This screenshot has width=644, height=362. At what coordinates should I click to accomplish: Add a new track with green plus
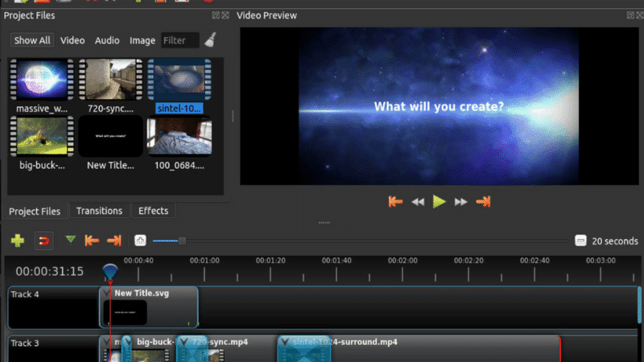pos(18,241)
